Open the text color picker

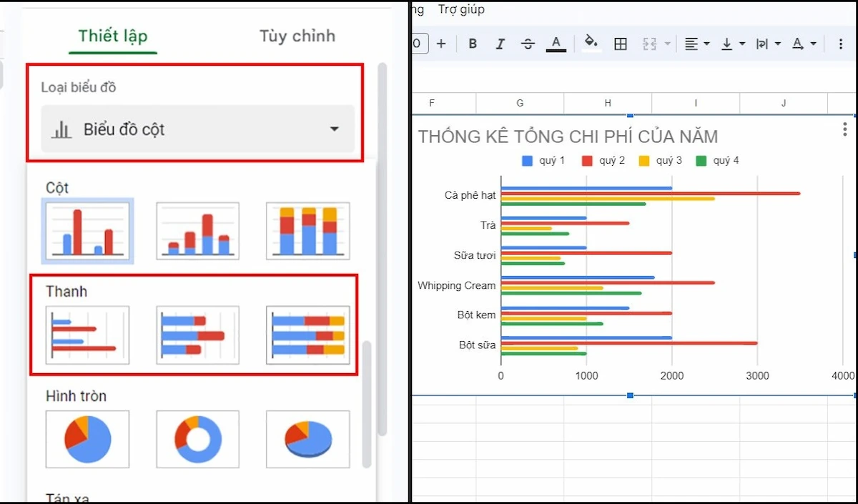(556, 44)
